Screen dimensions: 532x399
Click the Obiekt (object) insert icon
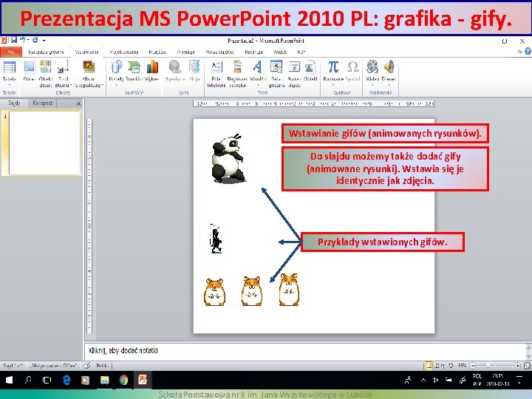[310, 66]
